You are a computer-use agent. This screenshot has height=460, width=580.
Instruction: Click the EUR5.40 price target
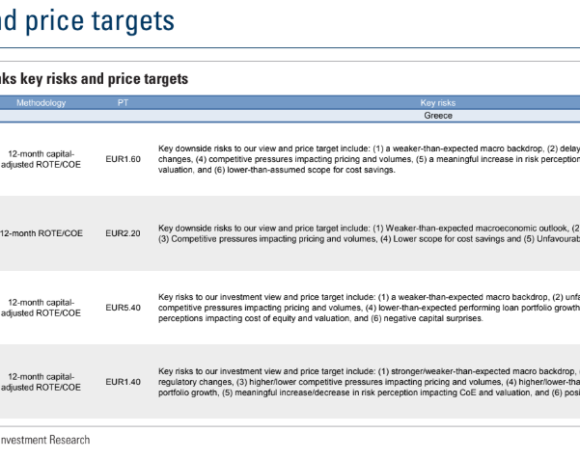click(123, 308)
